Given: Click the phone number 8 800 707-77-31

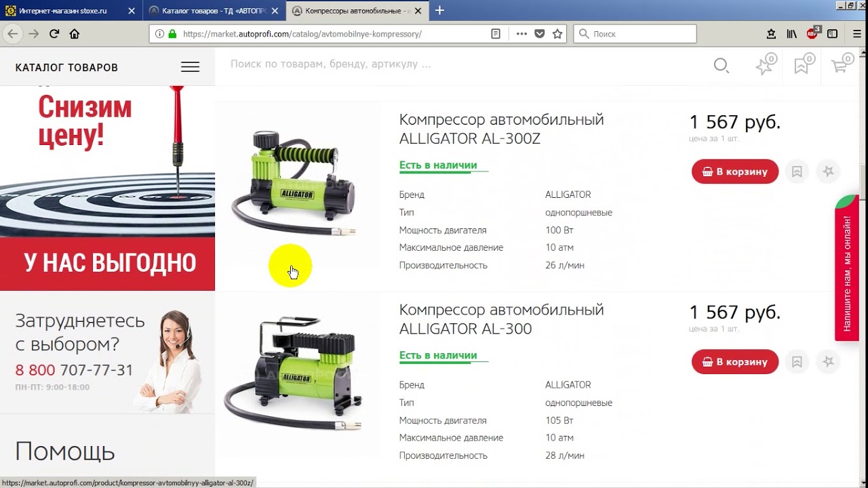Looking at the screenshot, I should click(x=74, y=370).
